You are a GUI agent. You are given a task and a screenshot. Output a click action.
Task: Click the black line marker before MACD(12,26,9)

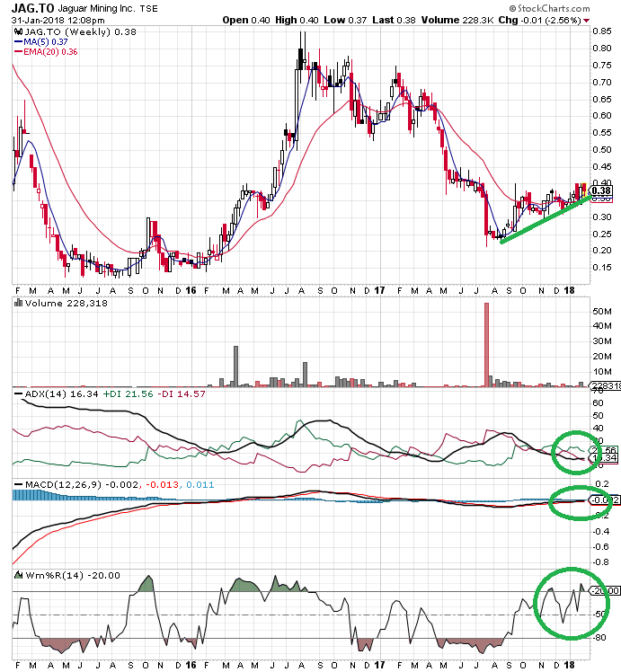(19, 485)
